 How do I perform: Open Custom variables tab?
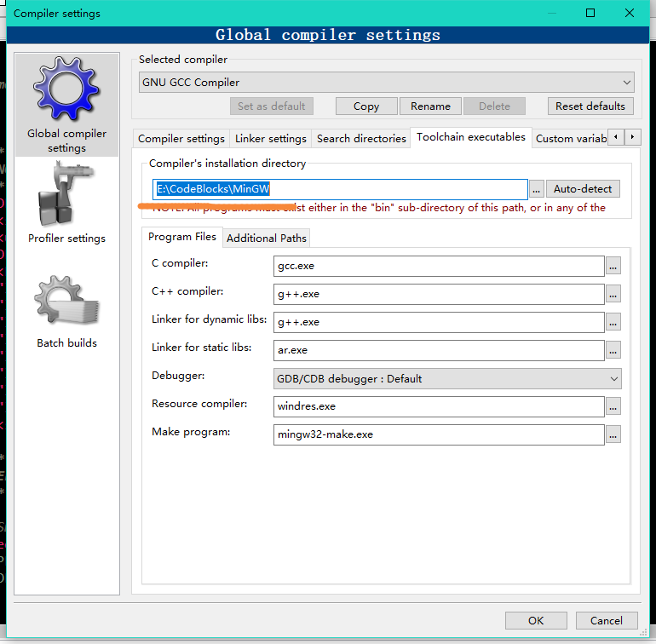[571, 139]
